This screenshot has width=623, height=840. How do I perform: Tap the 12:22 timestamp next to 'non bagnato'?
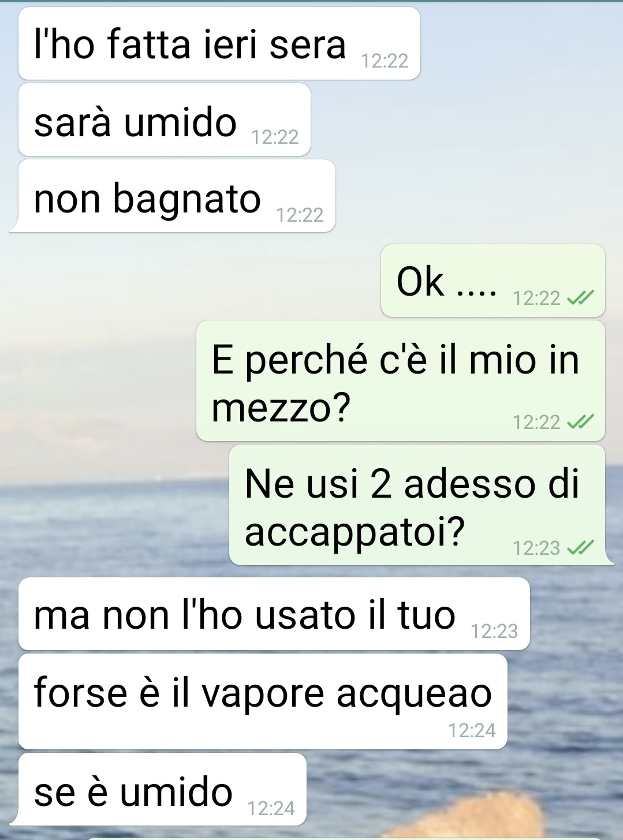click(x=300, y=215)
